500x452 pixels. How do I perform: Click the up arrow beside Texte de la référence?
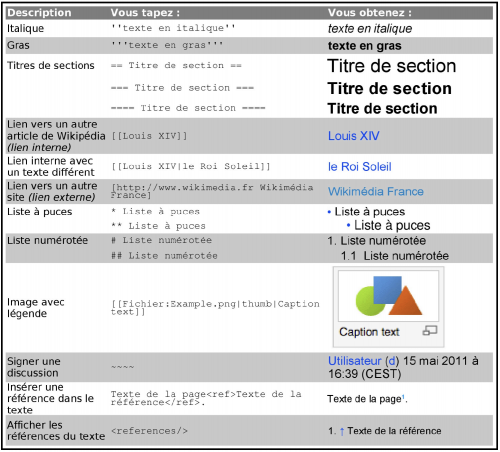point(342,431)
